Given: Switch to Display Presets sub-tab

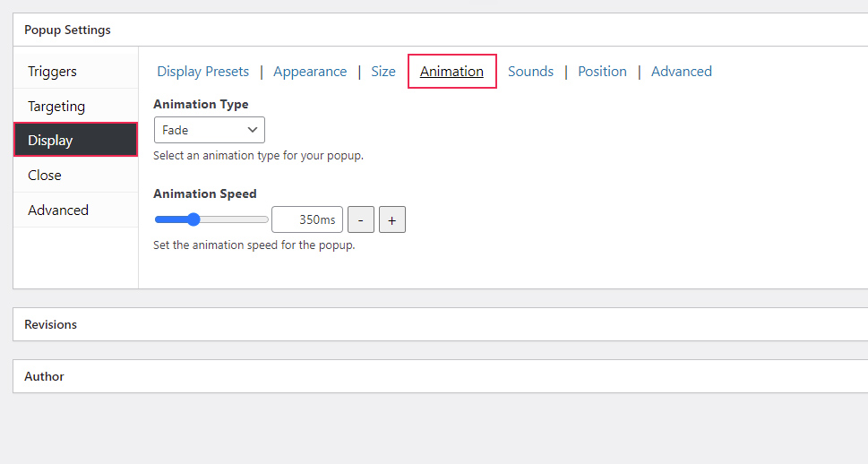Looking at the screenshot, I should tap(203, 72).
